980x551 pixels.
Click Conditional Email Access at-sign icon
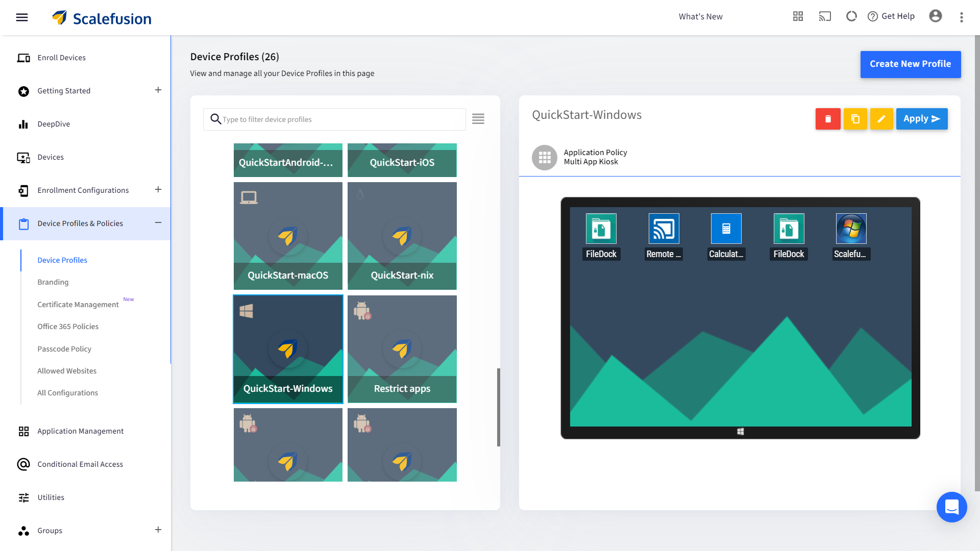click(23, 464)
